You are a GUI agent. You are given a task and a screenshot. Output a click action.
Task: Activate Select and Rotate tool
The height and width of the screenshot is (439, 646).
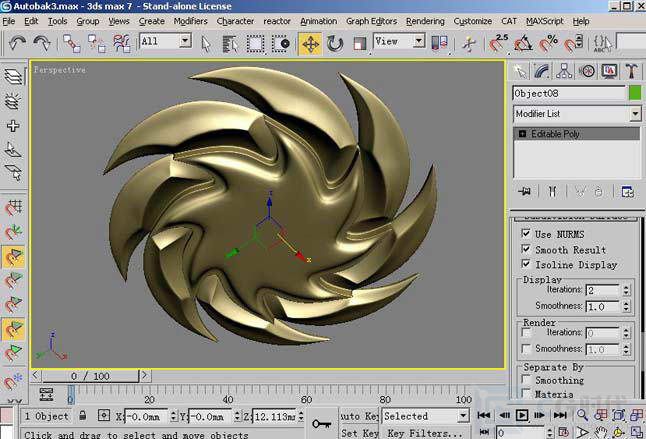click(x=335, y=44)
